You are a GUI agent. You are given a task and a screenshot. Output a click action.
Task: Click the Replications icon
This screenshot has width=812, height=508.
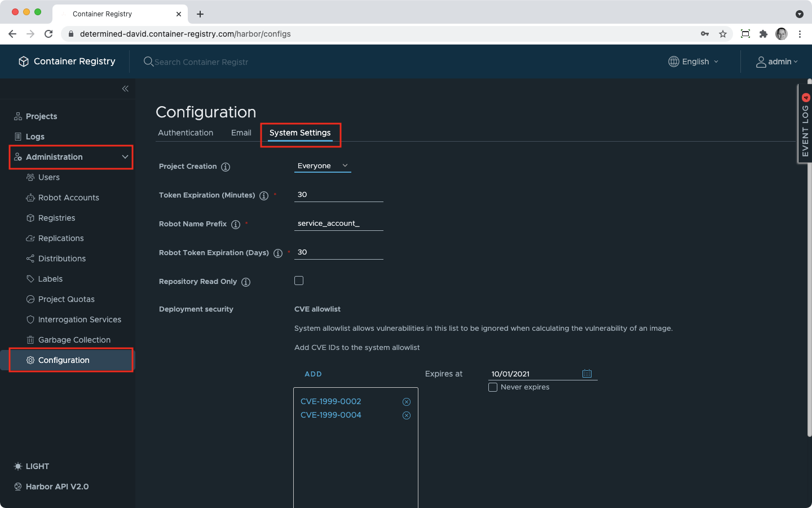[x=30, y=238]
